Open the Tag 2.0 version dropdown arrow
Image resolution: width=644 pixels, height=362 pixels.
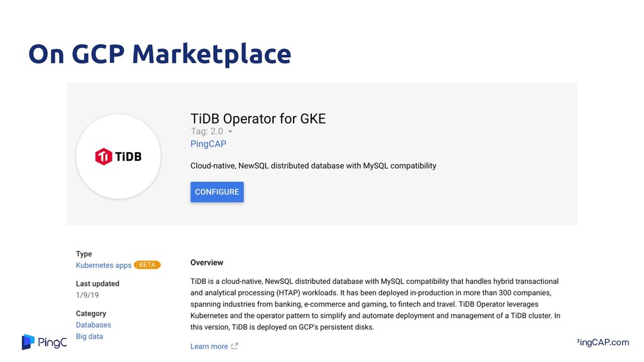point(230,132)
